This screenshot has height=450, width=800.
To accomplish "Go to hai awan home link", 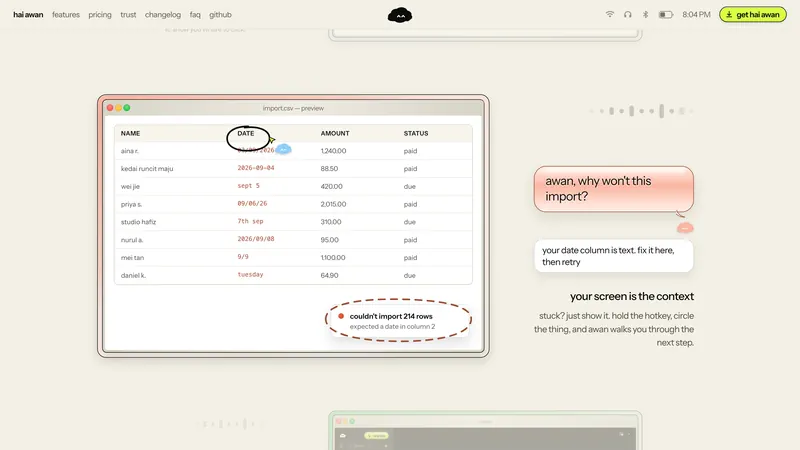I will coord(28,15).
